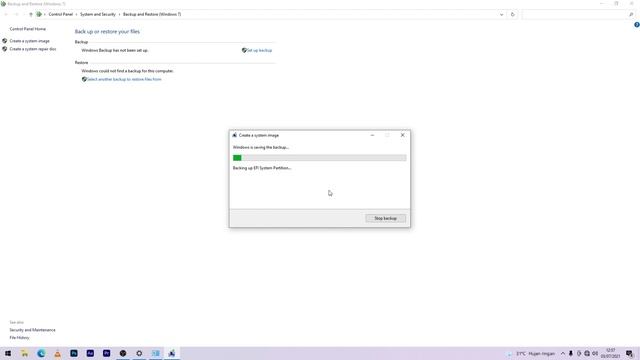Viewport: 640px width, 360px height.
Task: Click into the Control Panel search box
Action: tap(575, 14)
